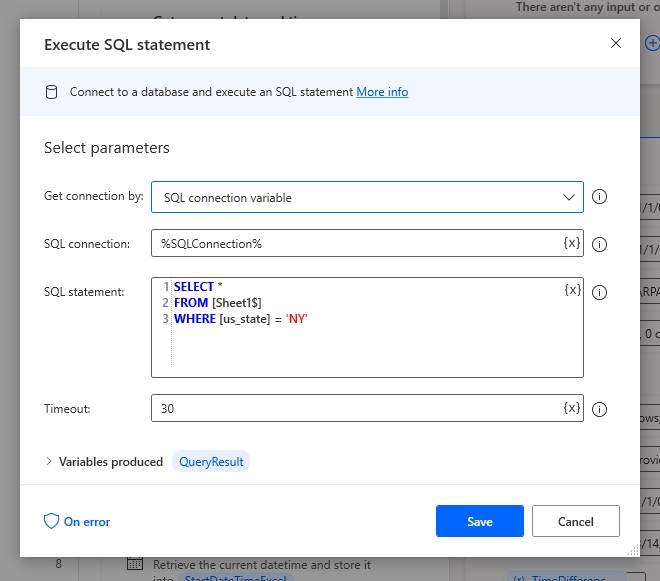This screenshot has height=581, width=660.
Task: Open the More info link
Action: pyautogui.click(x=382, y=92)
